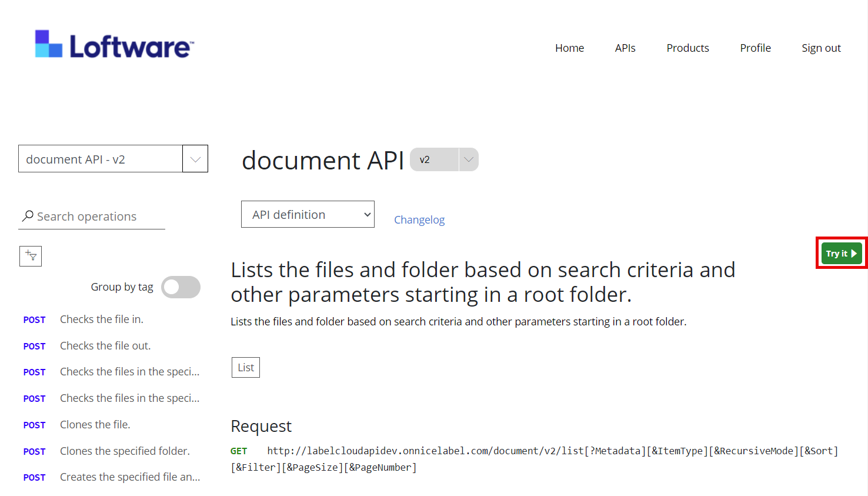Click the Sign out link
Screen dimensions: 868x496
(x=821, y=48)
